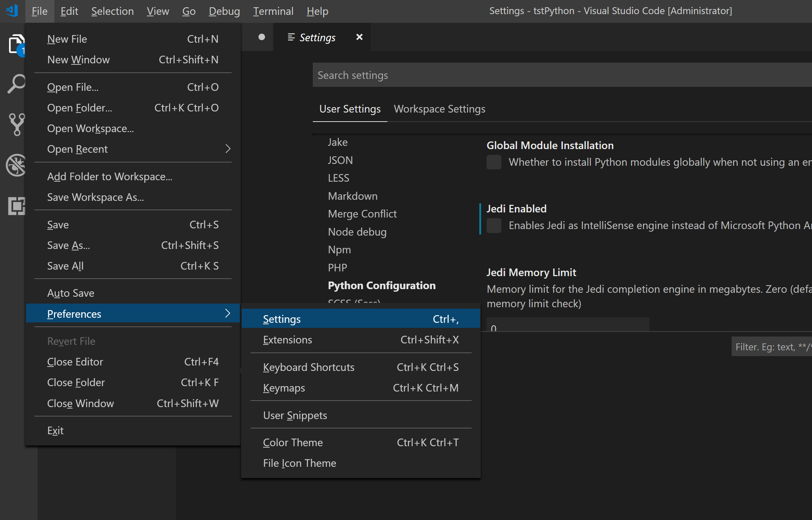Click the Settings tab list icon

click(291, 37)
